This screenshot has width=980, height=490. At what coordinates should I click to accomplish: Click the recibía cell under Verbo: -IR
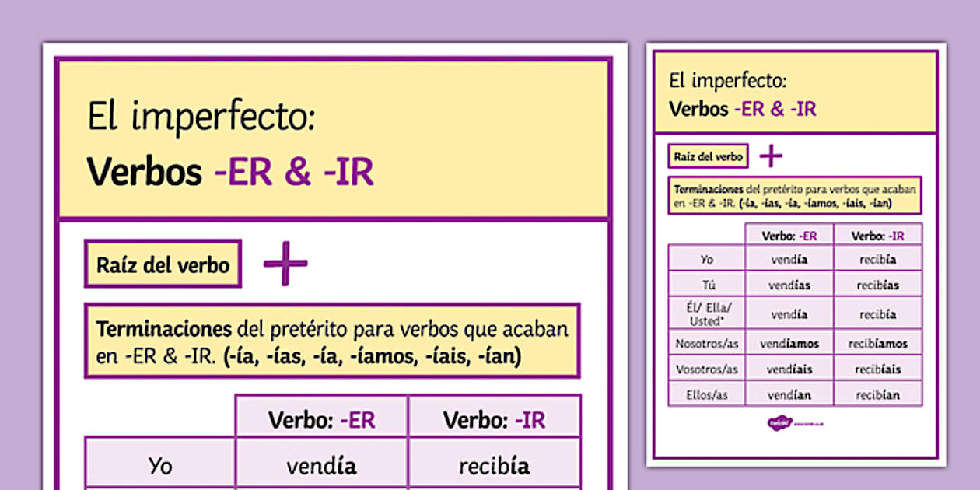pos(495,465)
